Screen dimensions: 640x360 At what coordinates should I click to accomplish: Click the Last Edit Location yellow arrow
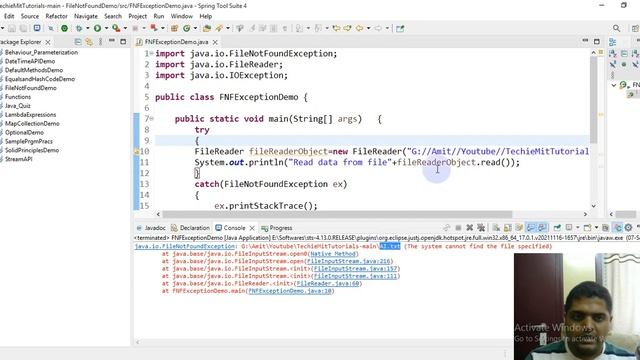tap(336, 28)
